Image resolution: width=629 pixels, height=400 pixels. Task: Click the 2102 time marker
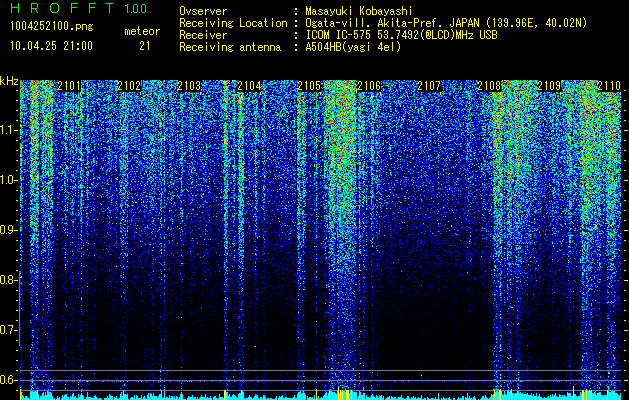pos(129,86)
